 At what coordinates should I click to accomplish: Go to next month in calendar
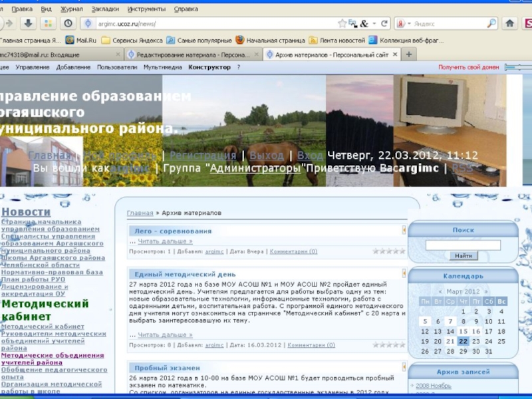(x=485, y=292)
